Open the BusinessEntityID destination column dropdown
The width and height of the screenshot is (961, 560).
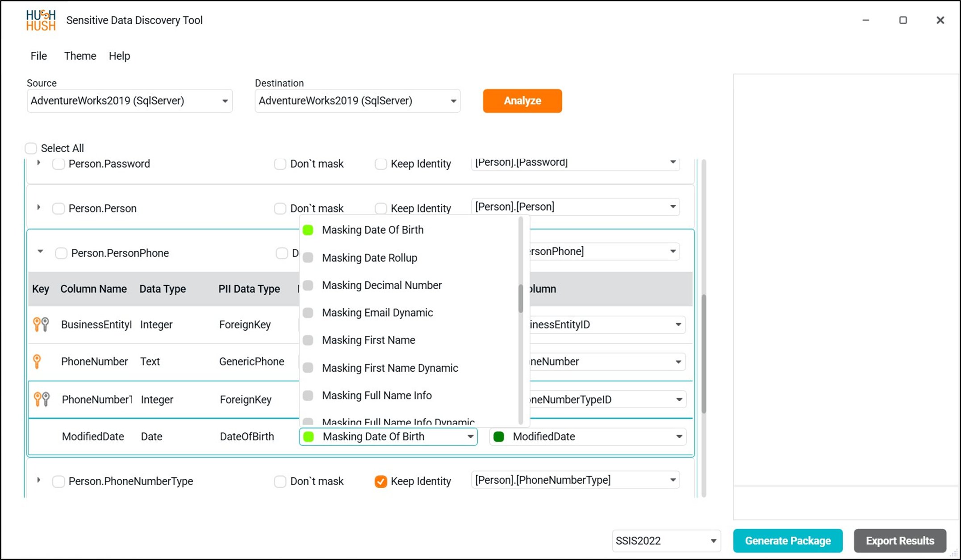tap(607, 324)
